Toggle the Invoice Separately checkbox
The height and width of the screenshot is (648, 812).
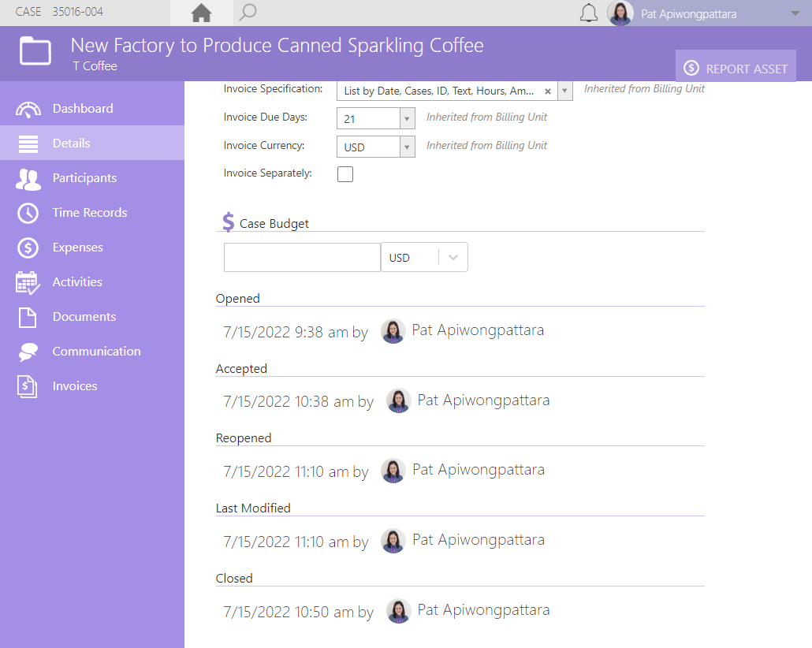[x=345, y=174]
